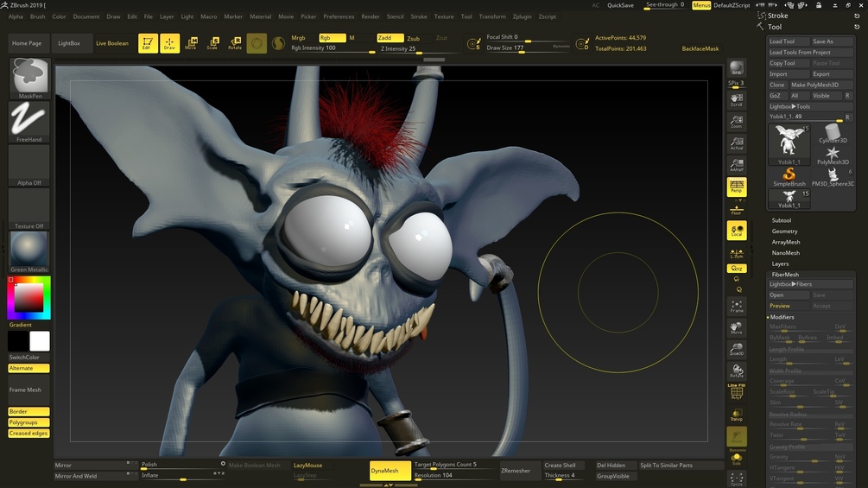The height and width of the screenshot is (488, 868).
Task: Toggle Transp transparency button
Action: 737,415
